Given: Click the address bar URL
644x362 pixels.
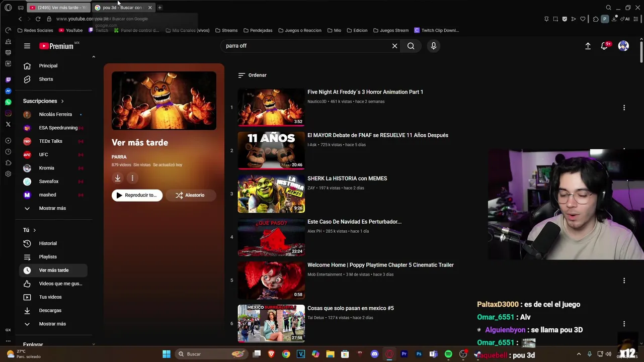Looking at the screenshot, I should click(75, 19).
